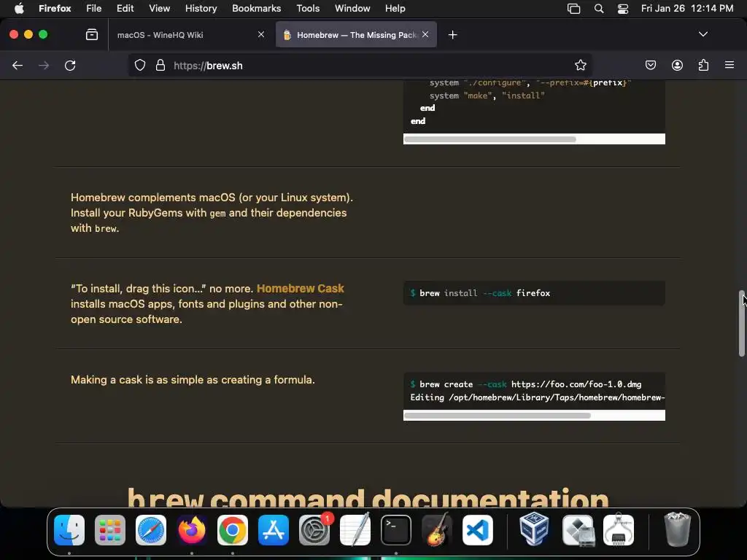Bookmark this page with the star
Screen dimensions: 747x560
(x=580, y=65)
